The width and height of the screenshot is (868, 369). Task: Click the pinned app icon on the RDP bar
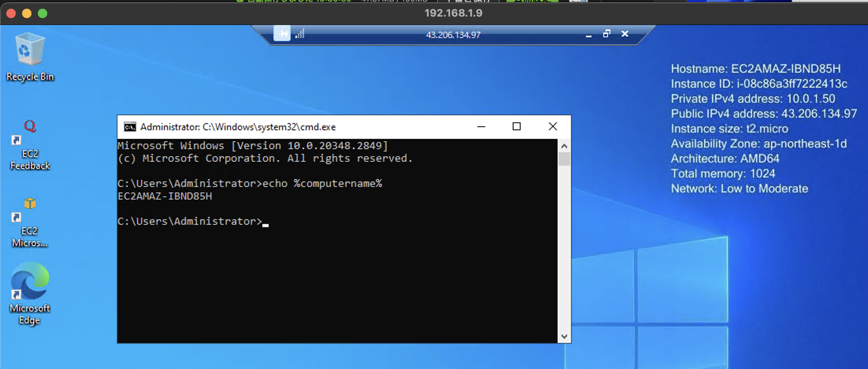(x=282, y=34)
